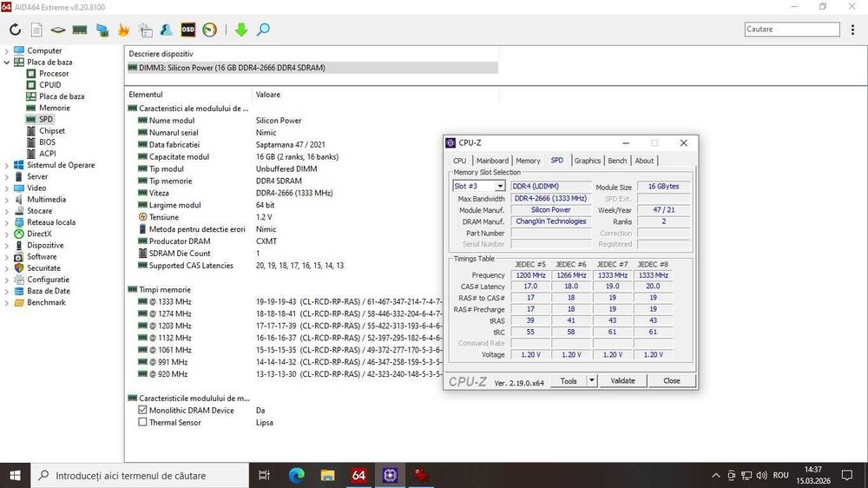Click the CPU-Z taskbar icon

click(391, 475)
